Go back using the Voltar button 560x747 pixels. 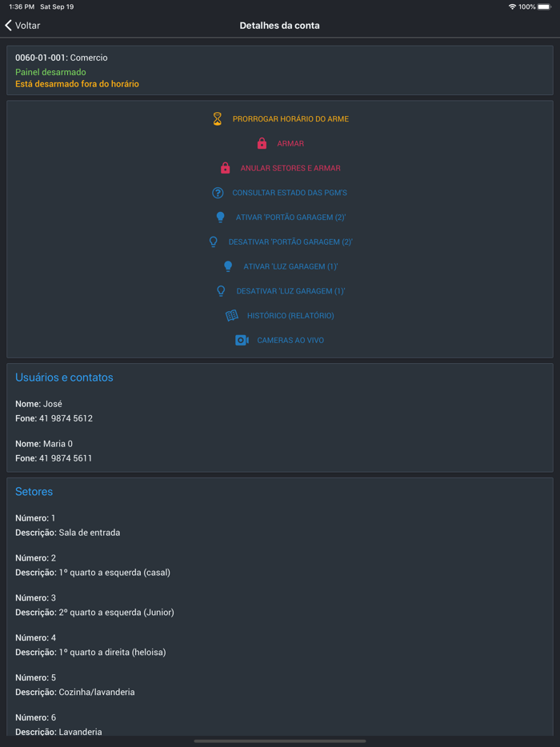(x=22, y=26)
